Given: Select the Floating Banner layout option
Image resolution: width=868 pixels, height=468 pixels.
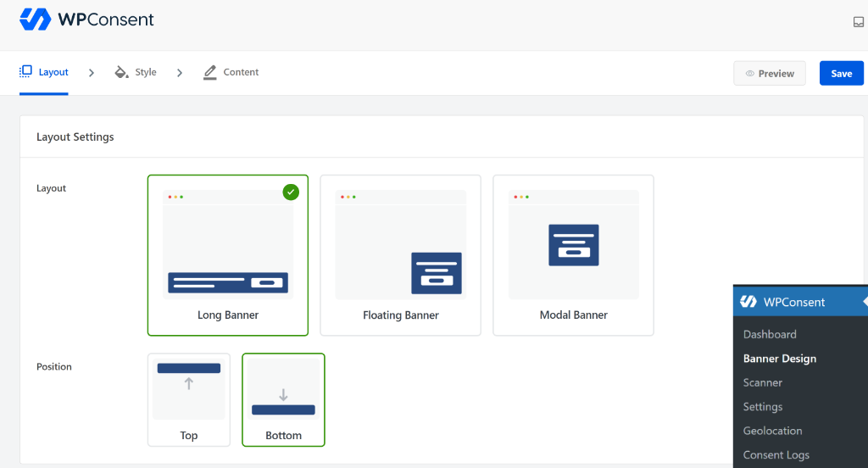Looking at the screenshot, I should click(x=400, y=255).
